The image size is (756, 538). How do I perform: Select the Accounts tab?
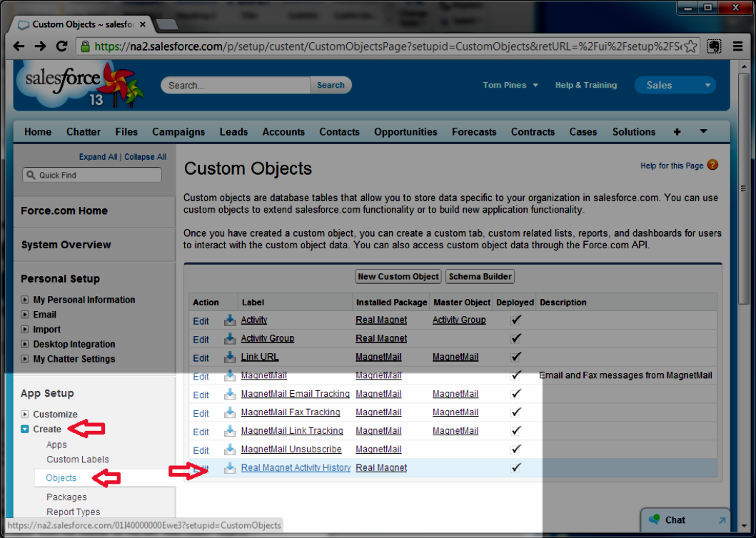click(283, 131)
